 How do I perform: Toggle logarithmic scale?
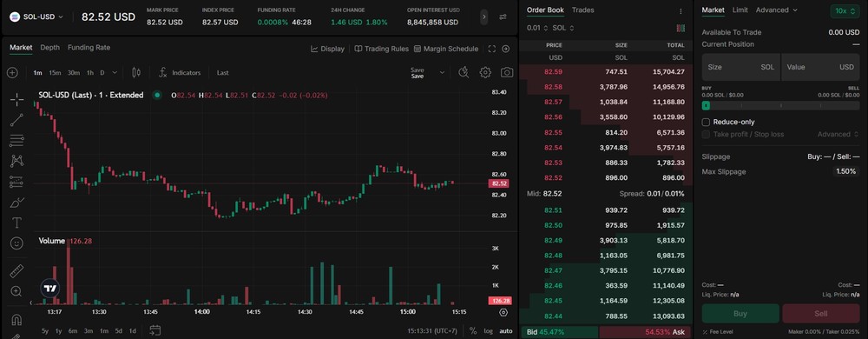coord(488,330)
